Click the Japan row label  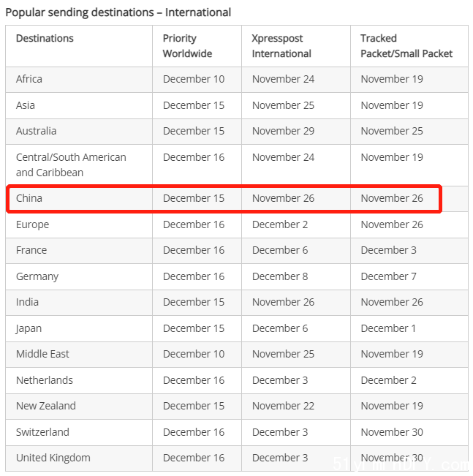pyautogui.click(x=29, y=328)
